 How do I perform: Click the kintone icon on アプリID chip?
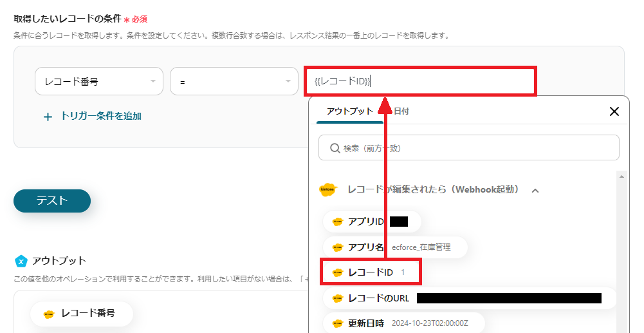[x=338, y=222]
